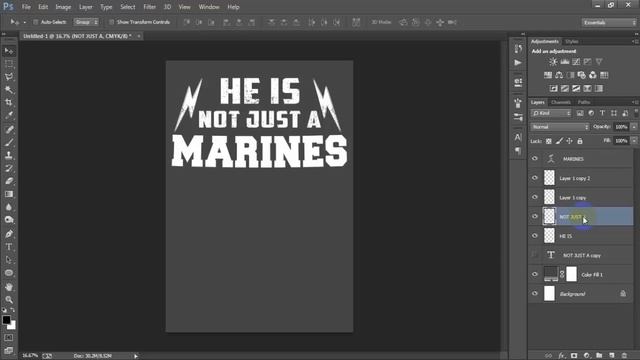The image size is (640, 360).
Task: Add a layer style fx
Action: pos(561,356)
